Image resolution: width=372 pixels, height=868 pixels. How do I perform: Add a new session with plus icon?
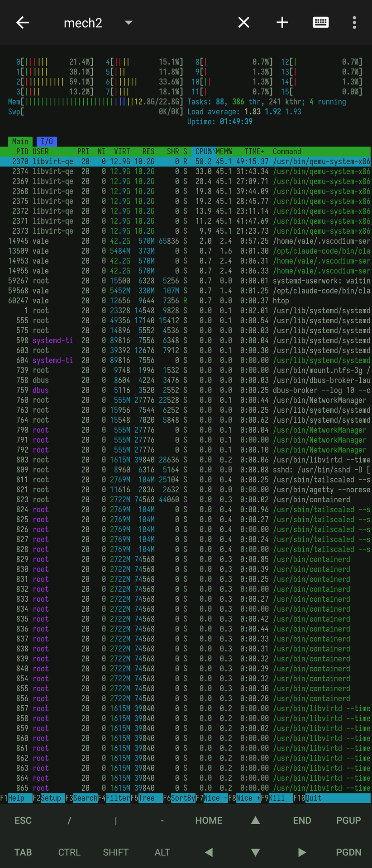pos(282,23)
